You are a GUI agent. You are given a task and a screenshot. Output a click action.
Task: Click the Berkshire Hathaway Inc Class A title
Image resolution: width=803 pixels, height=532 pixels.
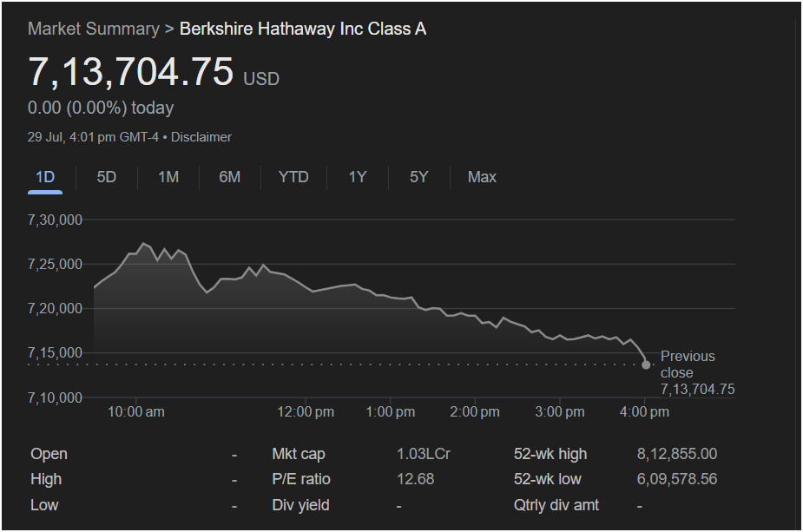click(303, 30)
